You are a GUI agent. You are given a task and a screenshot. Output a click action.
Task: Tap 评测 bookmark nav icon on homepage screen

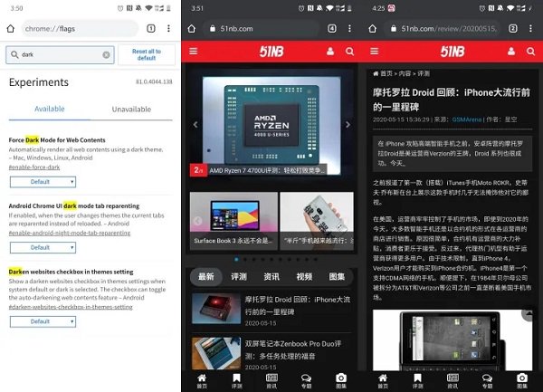[x=236, y=381]
